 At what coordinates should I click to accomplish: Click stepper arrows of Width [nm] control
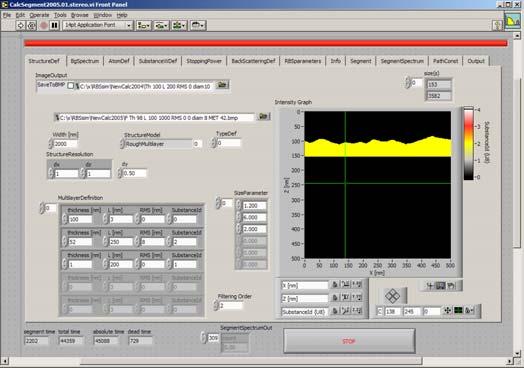[50, 144]
